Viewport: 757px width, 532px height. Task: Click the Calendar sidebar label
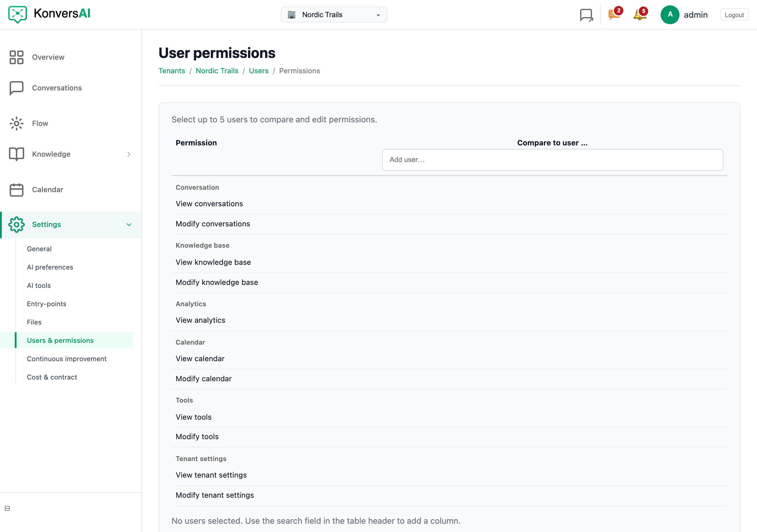pyautogui.click(x=48, y=190)
